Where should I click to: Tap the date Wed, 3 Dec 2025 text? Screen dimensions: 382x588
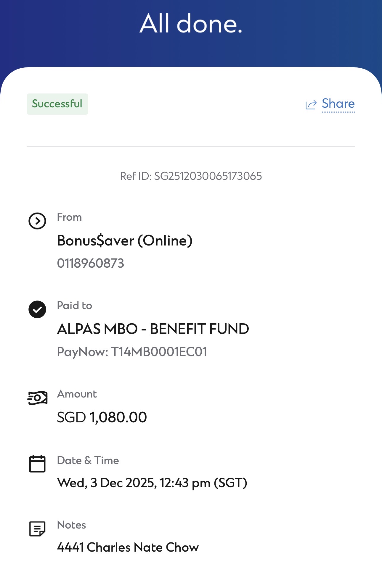click(x=107, y=483)
